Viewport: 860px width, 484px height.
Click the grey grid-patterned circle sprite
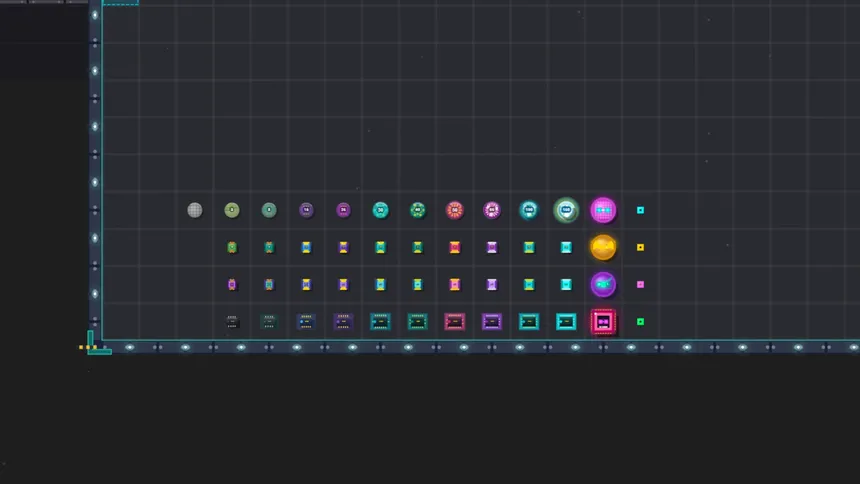click(195, 210)
